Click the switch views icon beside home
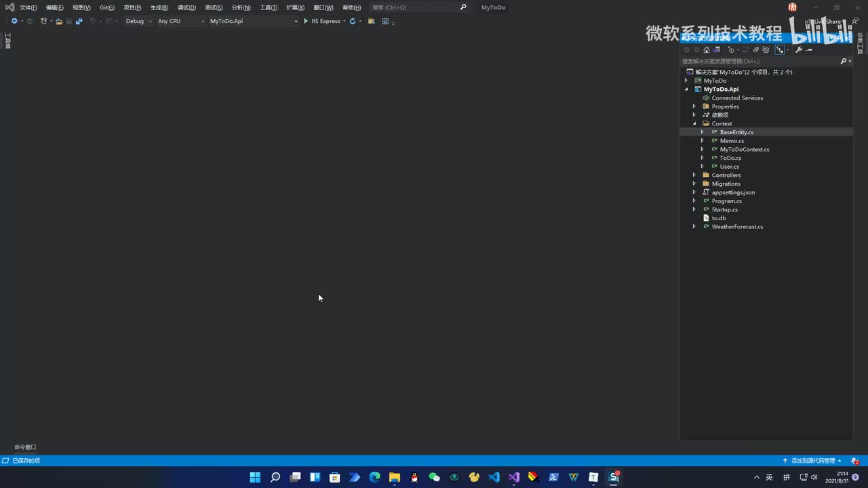Screen dimensions: 868x488 point(717,49)
